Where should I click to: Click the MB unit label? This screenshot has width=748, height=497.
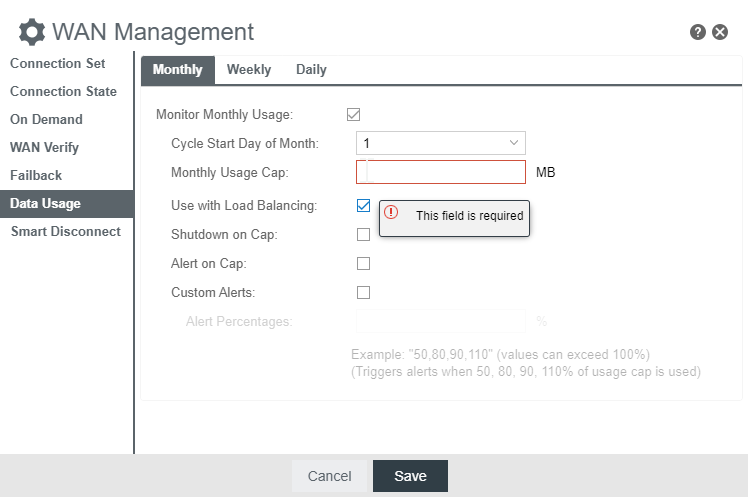click(x=545, y=172)
